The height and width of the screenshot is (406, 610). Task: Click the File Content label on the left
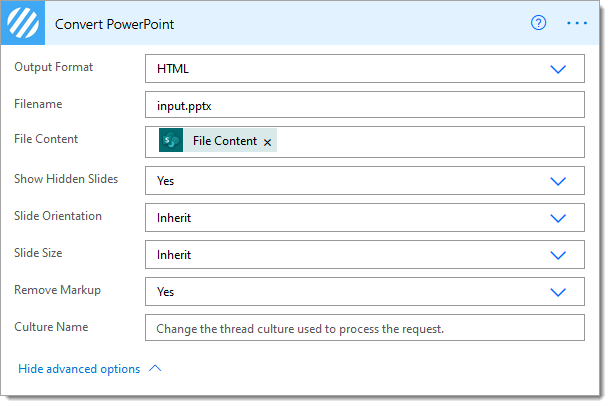46,139
